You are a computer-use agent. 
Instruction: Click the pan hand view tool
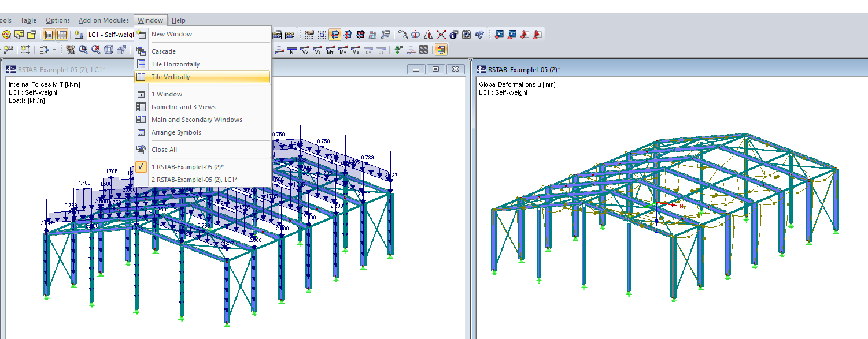pos(71,50)
